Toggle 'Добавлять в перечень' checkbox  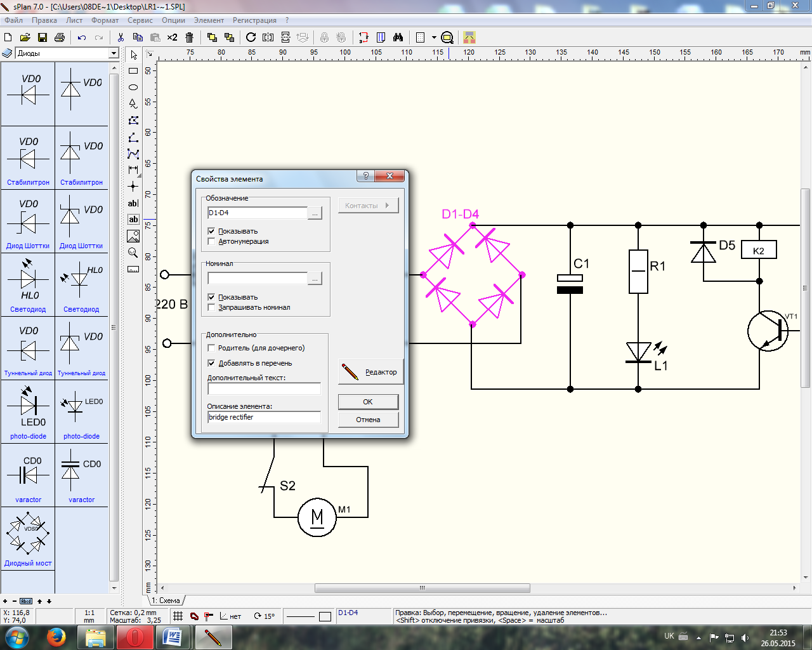tap(211, 363)
